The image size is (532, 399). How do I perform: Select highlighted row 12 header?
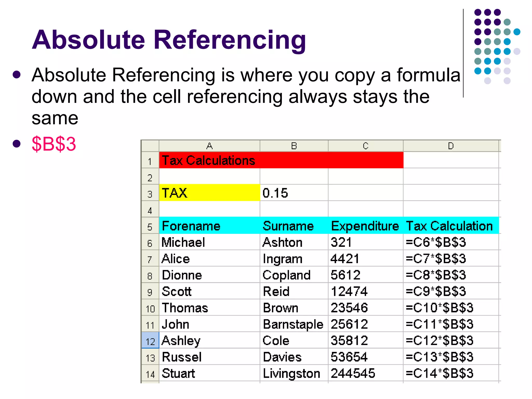150,340
